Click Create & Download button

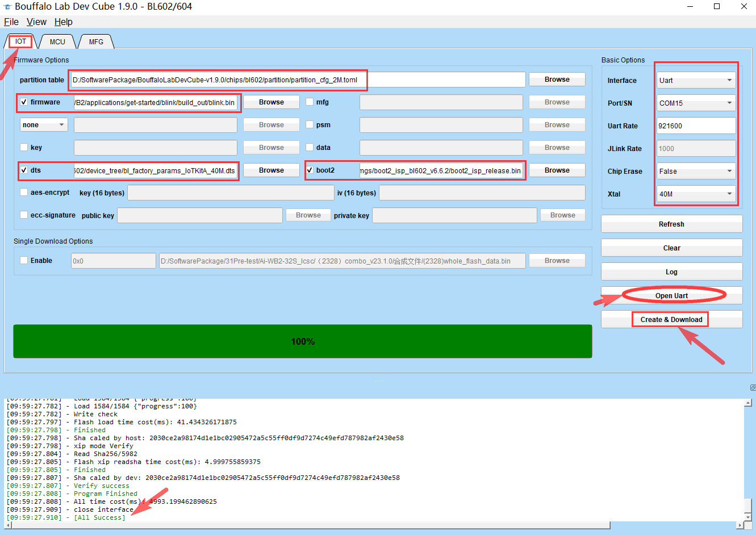tap(672, 319)
